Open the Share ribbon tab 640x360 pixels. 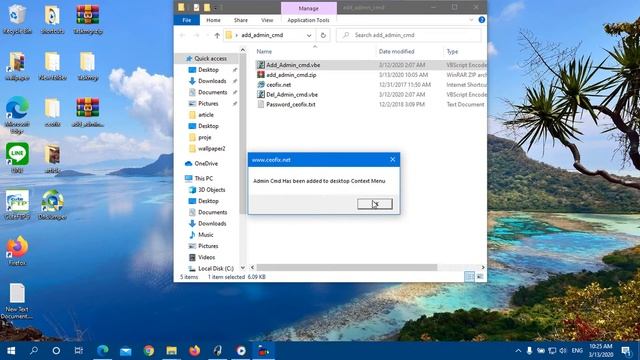240,20
